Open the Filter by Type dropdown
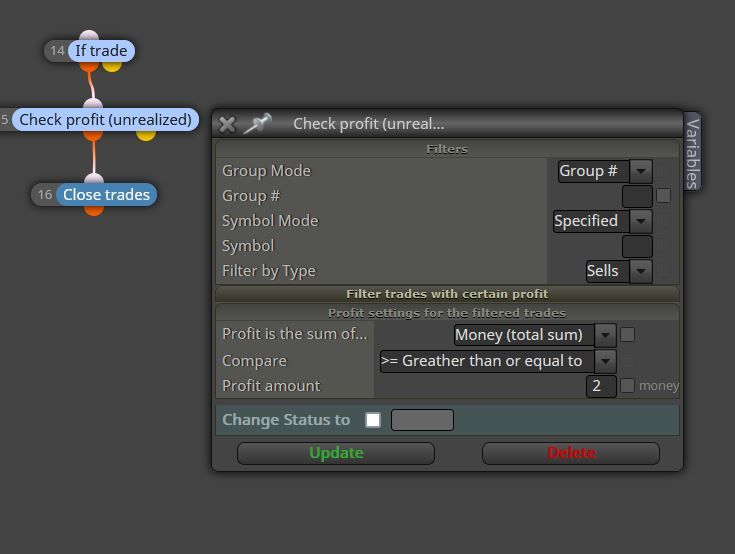This screenshot has height=554, width=735. coord(619,271)
